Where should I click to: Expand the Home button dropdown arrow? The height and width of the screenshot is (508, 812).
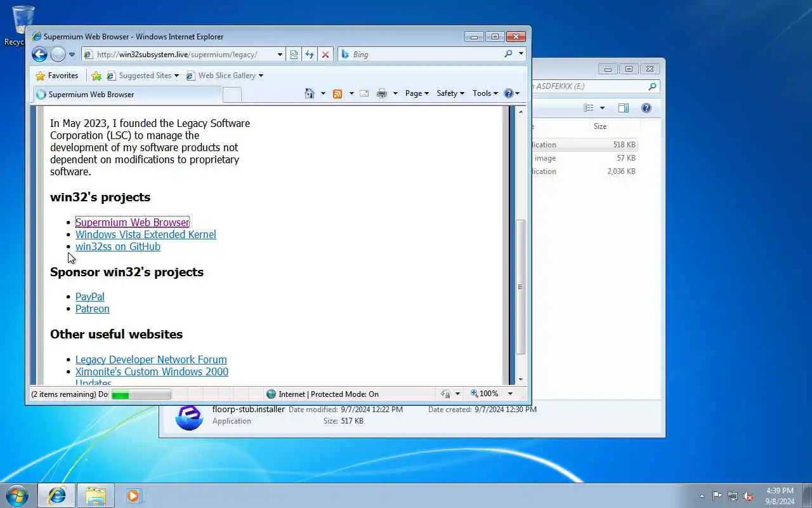point(323,93)
